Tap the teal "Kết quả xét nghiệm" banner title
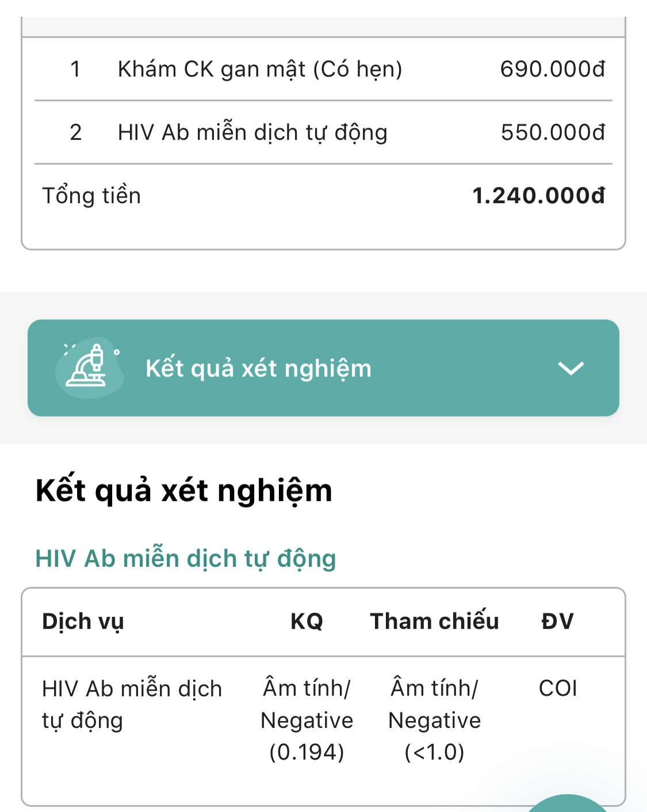This screenshot has height=812, width=647. 258,368
